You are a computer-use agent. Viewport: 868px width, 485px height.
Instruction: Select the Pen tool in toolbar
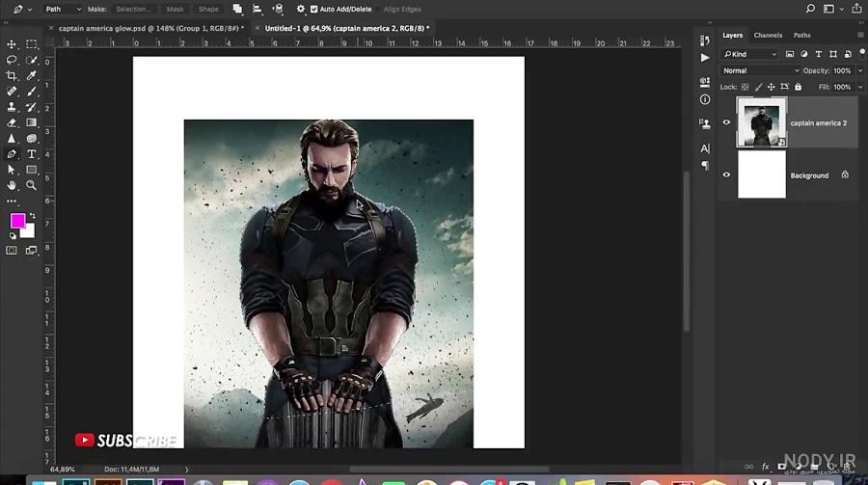[x=11, y=154]
